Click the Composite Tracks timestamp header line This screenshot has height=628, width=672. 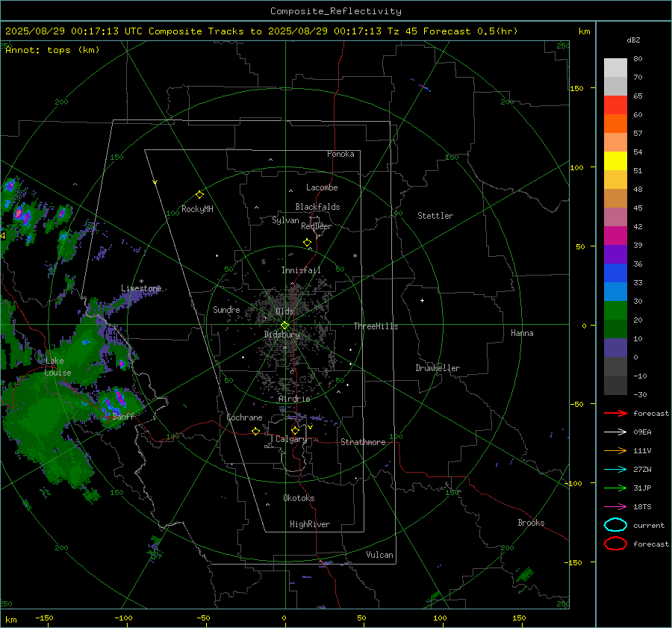pyautogui.click(x=261, y=31)
